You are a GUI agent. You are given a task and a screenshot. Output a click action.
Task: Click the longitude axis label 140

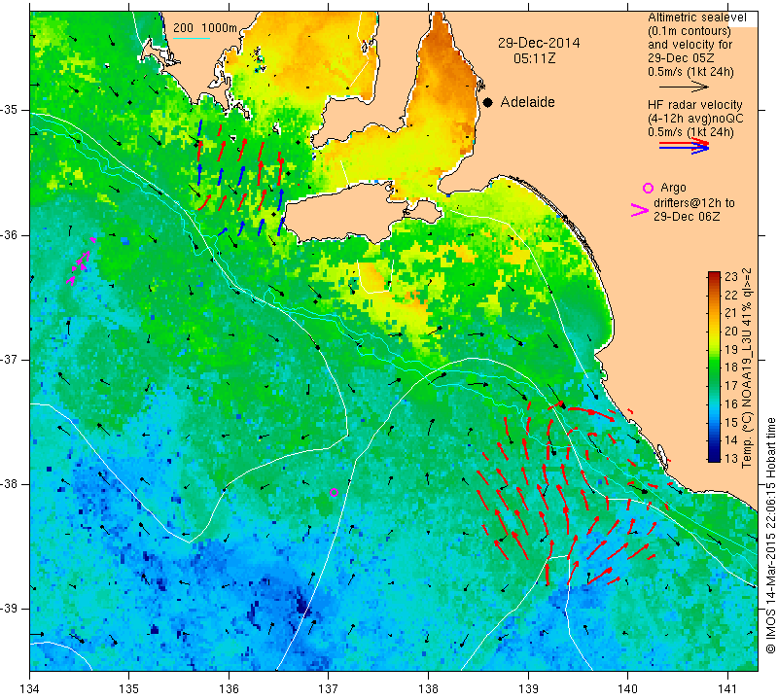[627, 689]
